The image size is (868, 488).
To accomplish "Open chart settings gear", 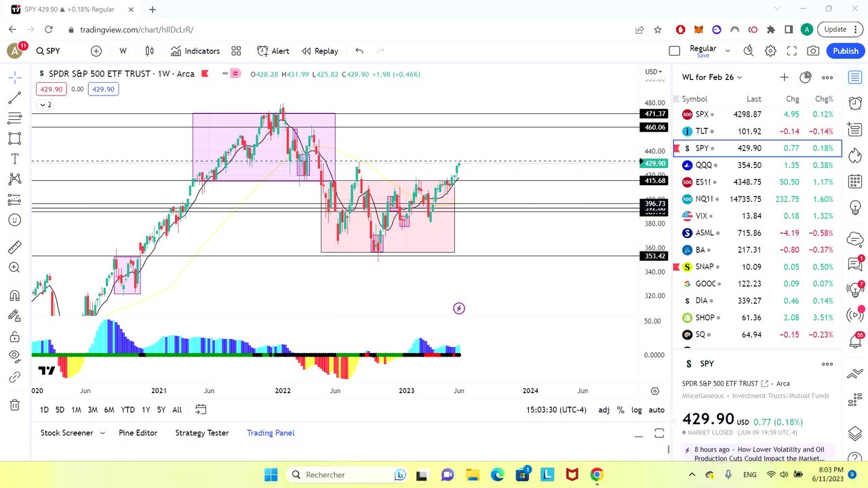I will click(x=770, y=51).
